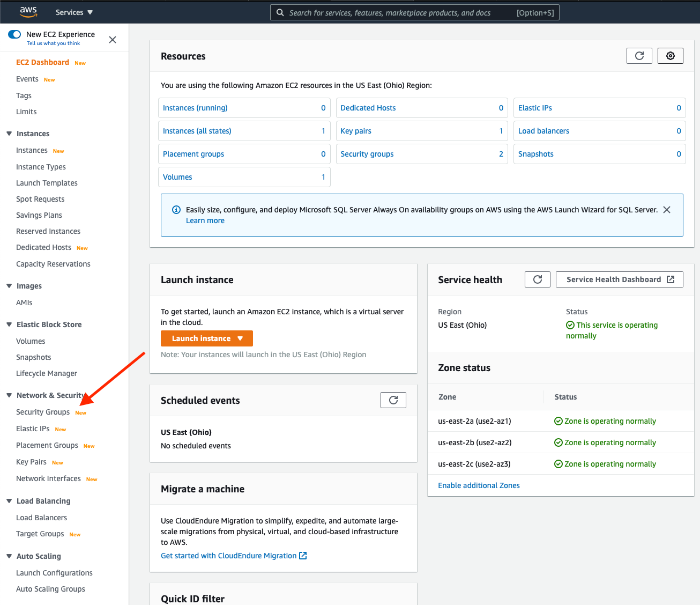
Task: Open Service Health Dashboard button
Action: tap(620, 279)
